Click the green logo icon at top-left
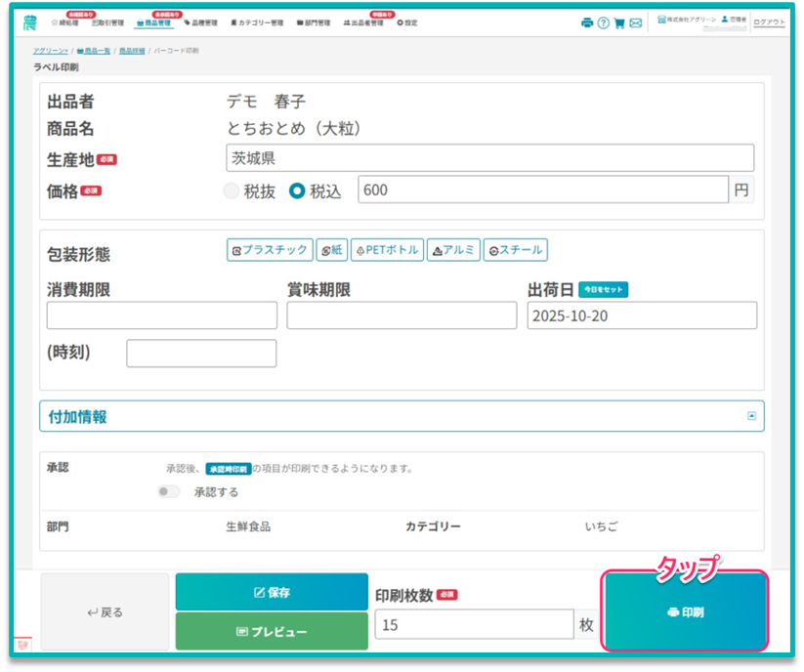804x672 pixels. tap(29, 21)
